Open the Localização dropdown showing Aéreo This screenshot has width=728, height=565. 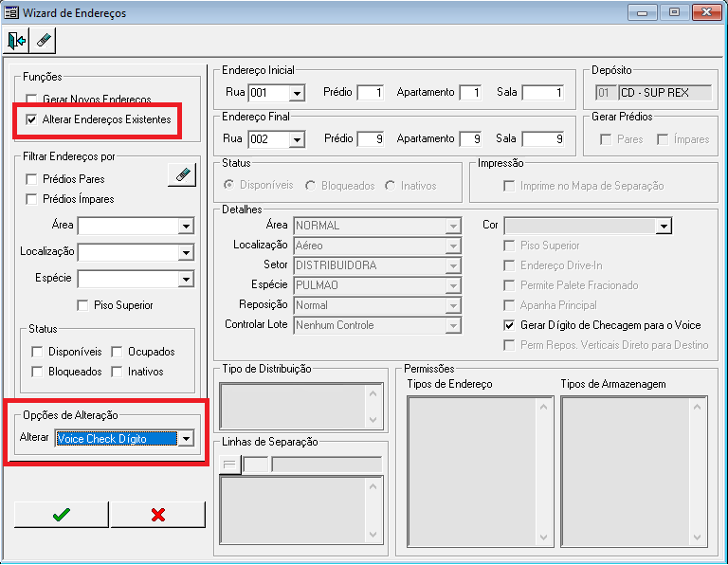tap(452, 246)
